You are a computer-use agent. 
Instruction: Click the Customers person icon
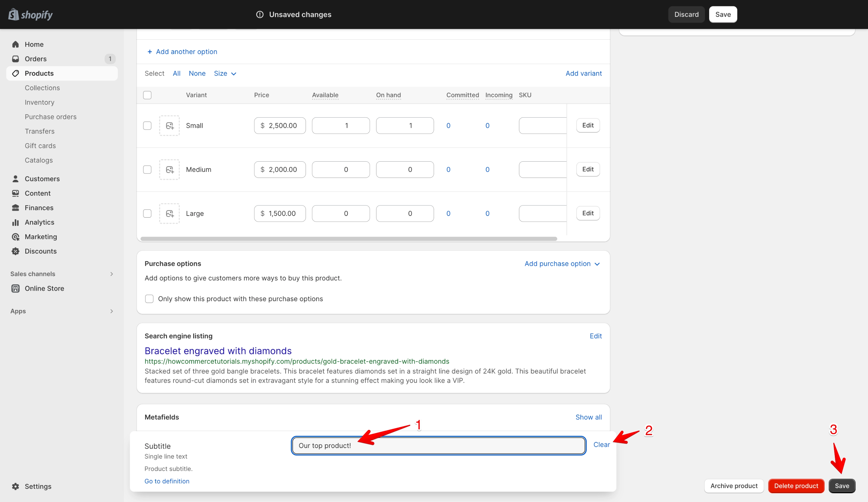coord(15,179)
